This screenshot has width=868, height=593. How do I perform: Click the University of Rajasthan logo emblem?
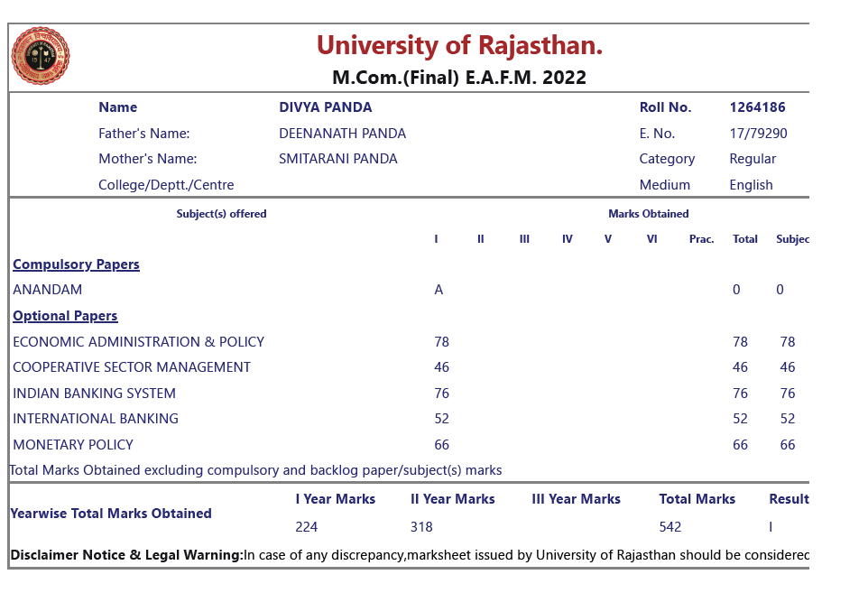pos(41,56)
